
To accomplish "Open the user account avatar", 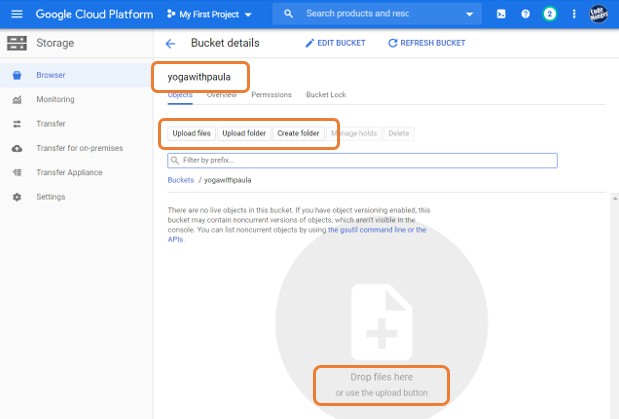I will (x=598, y=14).
